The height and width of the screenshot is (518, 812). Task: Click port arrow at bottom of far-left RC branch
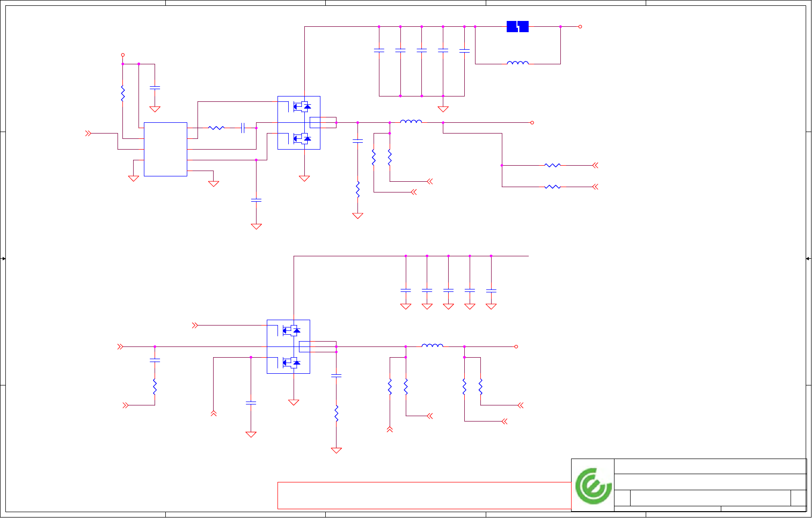point(126,405)
